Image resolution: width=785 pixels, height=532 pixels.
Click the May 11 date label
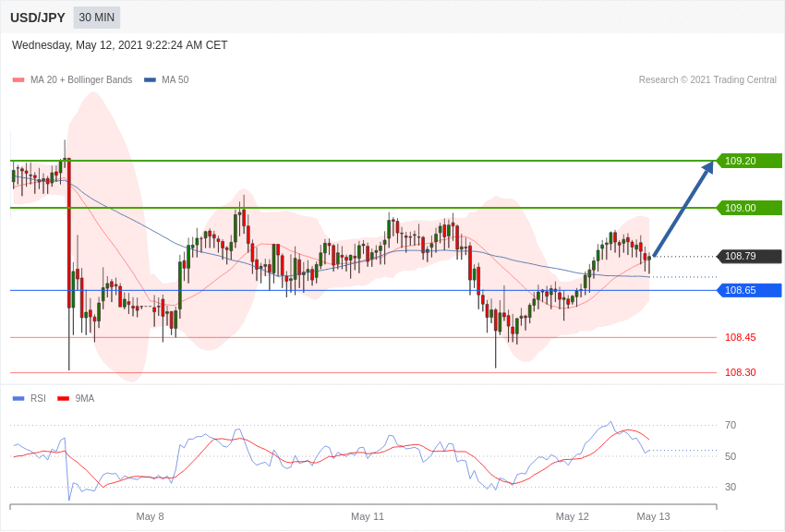click(368, 516)
